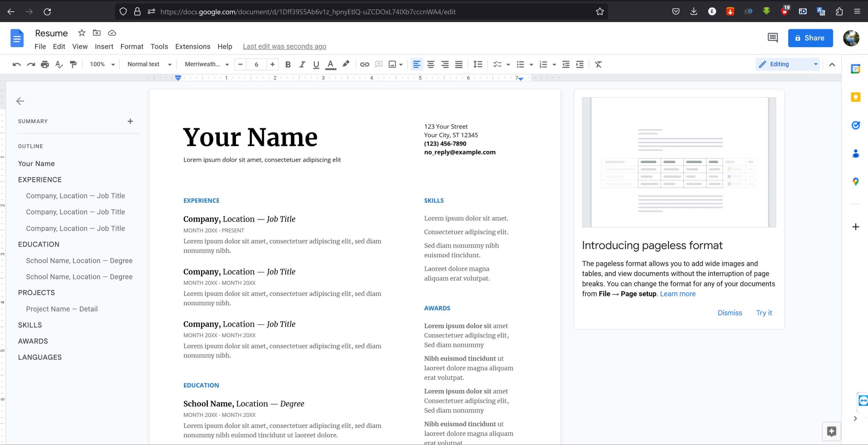Hide the menus with collapse arrow
This screenshot has width=868, height=445.
(832, 64)
